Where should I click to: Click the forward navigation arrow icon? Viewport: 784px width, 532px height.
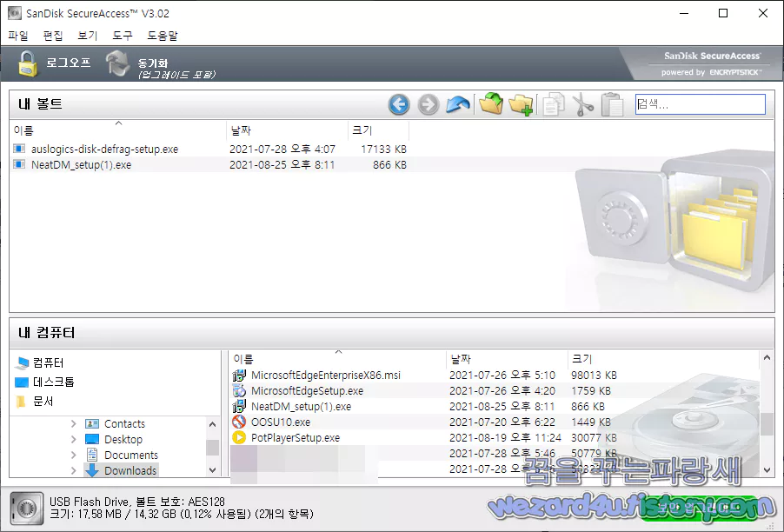[428, 104]
